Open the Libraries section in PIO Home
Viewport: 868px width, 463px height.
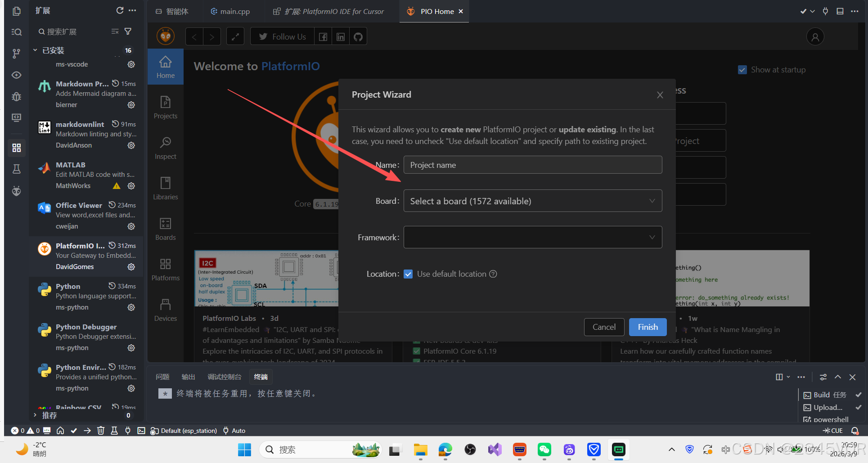165,188
